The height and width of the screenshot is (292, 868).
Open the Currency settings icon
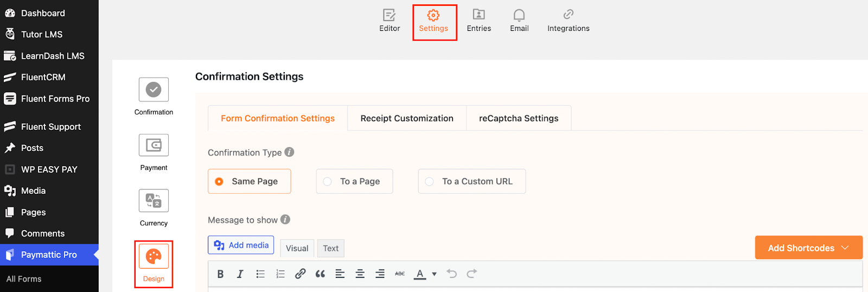point(154,201)
